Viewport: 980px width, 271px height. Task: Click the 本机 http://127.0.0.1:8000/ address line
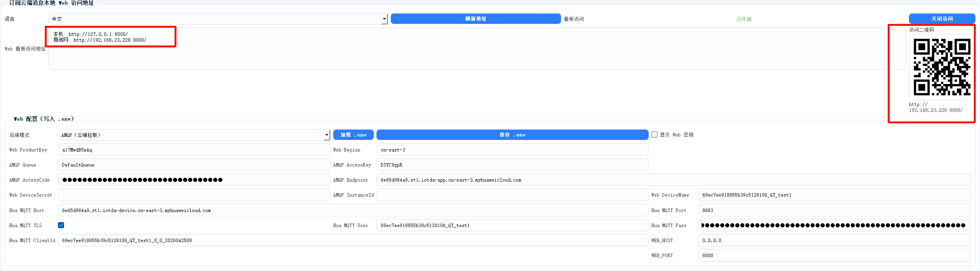[x=91, y=34]
